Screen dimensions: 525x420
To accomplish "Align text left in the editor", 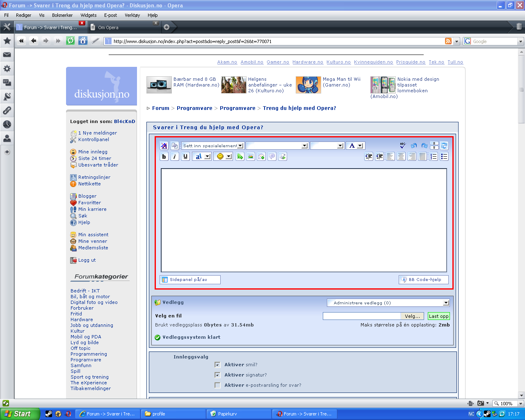I will (x=390, y=156).
